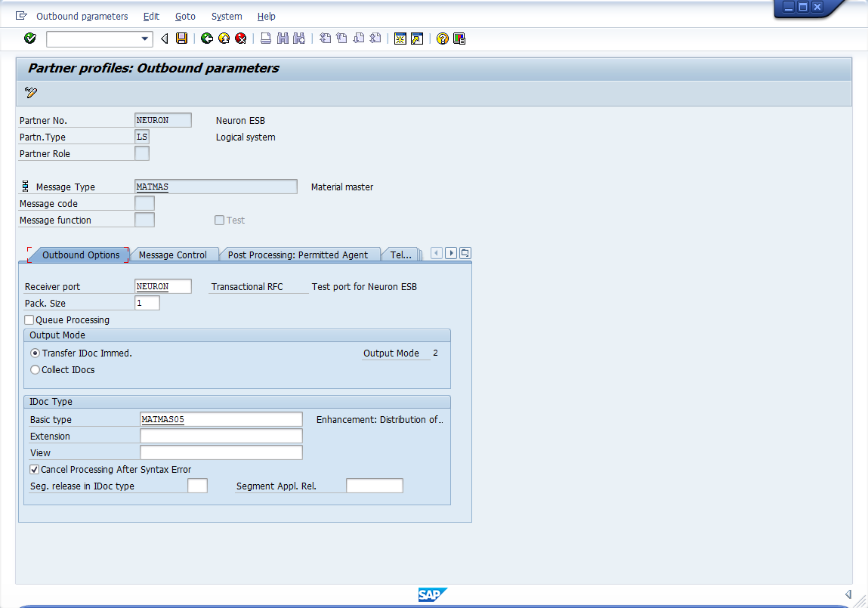Screen dimensions: 868x608
Task: Click the Create New Session icon
Action: (x=400, y=39)
